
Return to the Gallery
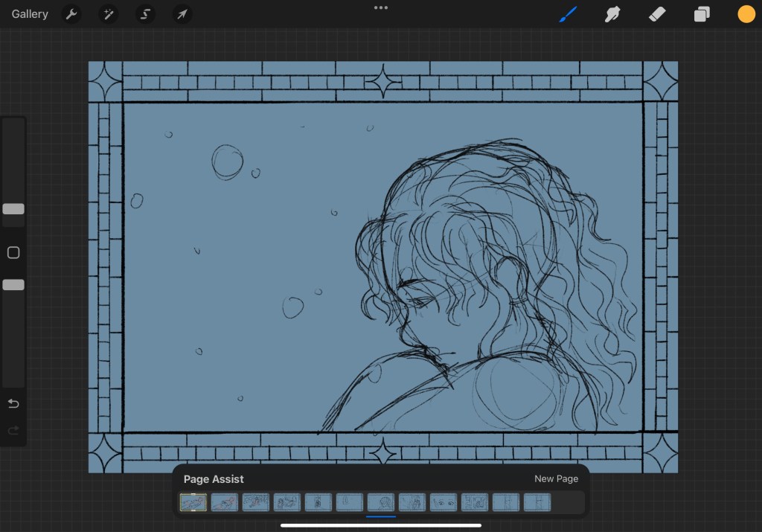pyautogui.click(x=30, y=14)
